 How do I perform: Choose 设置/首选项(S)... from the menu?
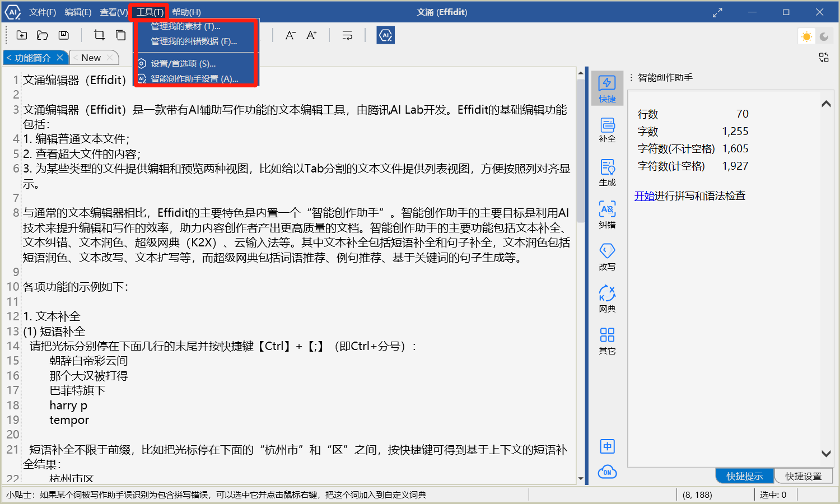(x=195, y=64)
